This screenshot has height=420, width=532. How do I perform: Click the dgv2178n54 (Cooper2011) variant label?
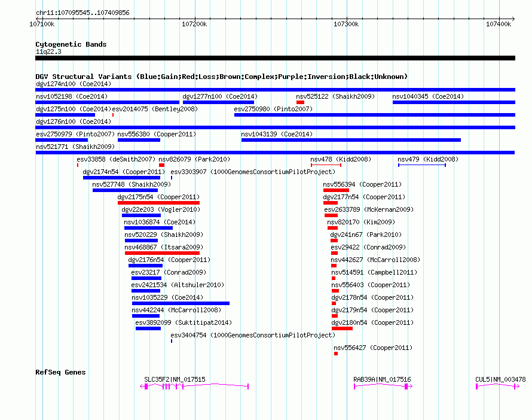pos(372,297)
